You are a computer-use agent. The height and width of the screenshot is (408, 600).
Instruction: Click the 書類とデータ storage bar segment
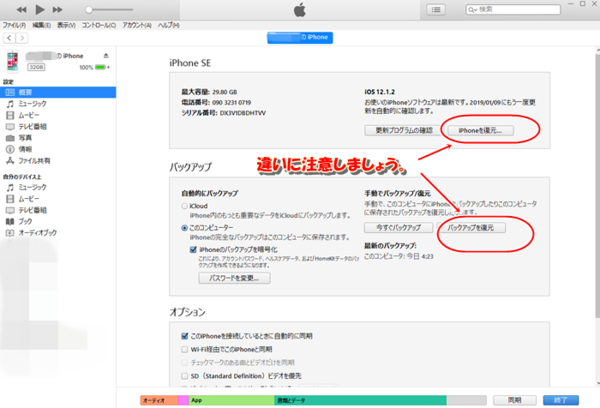(x=360, y=400)
